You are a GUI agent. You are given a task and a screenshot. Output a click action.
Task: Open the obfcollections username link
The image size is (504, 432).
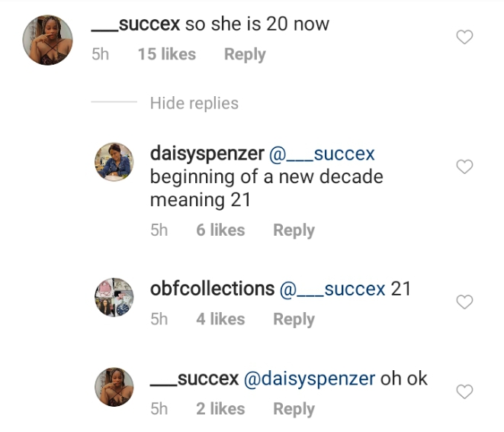click(x=212, y=289)
